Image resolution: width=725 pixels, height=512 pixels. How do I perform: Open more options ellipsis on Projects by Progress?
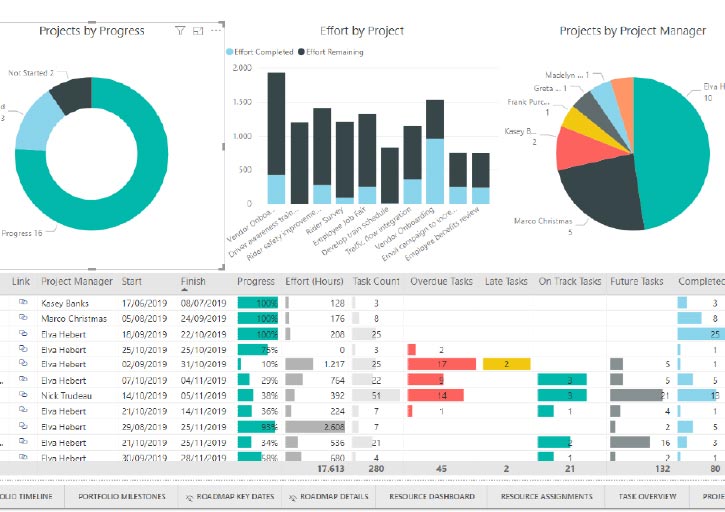[215, 32]
